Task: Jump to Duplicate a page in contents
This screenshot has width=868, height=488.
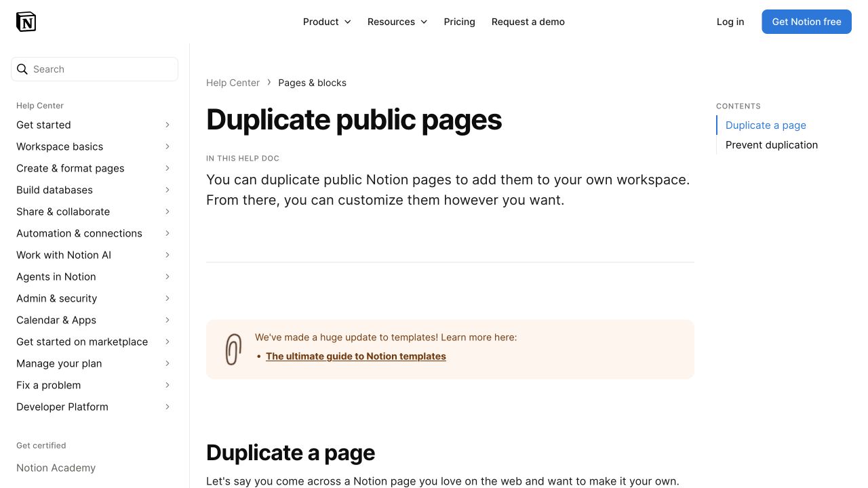Action: point(766,125)
